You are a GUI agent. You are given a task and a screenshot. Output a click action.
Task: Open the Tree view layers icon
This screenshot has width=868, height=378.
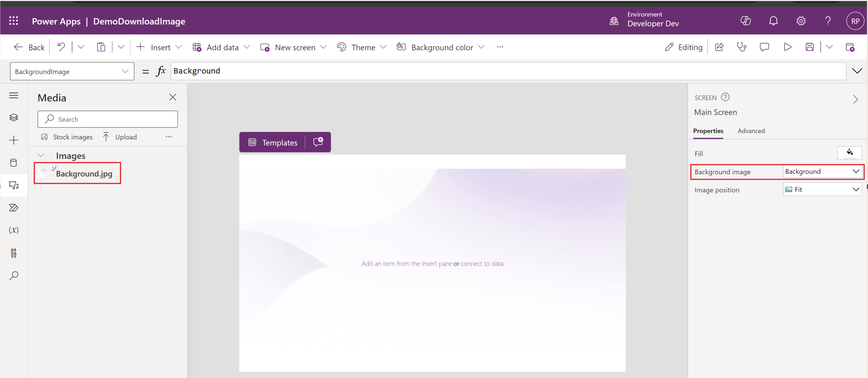pyautogui.click(x=14, y=117)
